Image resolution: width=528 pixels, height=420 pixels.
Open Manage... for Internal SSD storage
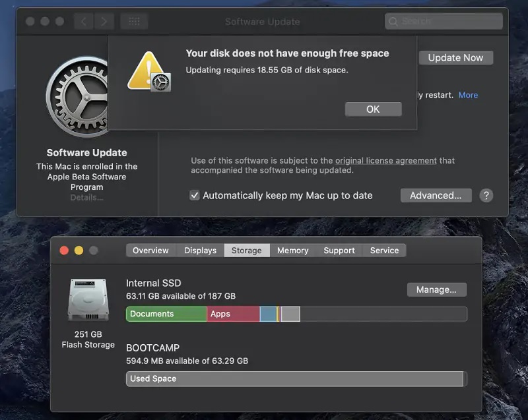pyautogui.click(x=436, y=289)
